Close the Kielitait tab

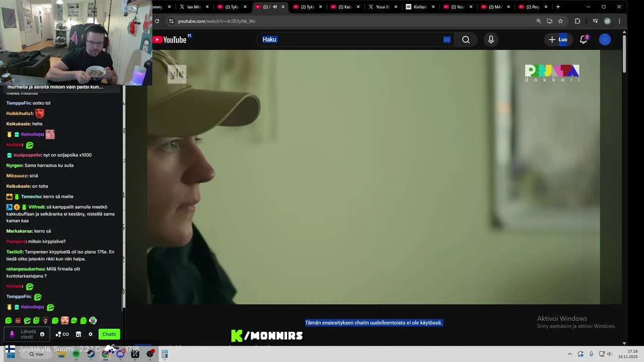click(433, 7)
